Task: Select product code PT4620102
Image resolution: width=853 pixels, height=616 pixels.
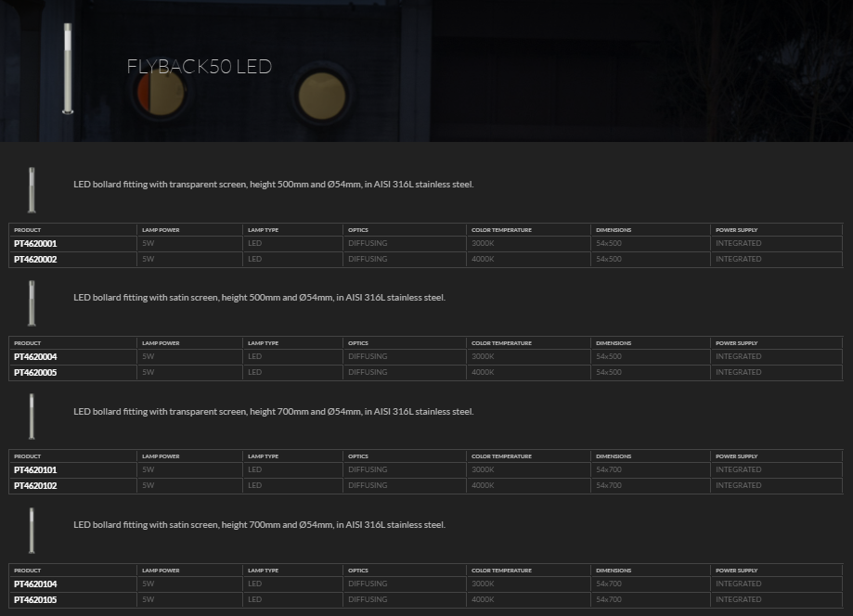Action: pos(35,486)
